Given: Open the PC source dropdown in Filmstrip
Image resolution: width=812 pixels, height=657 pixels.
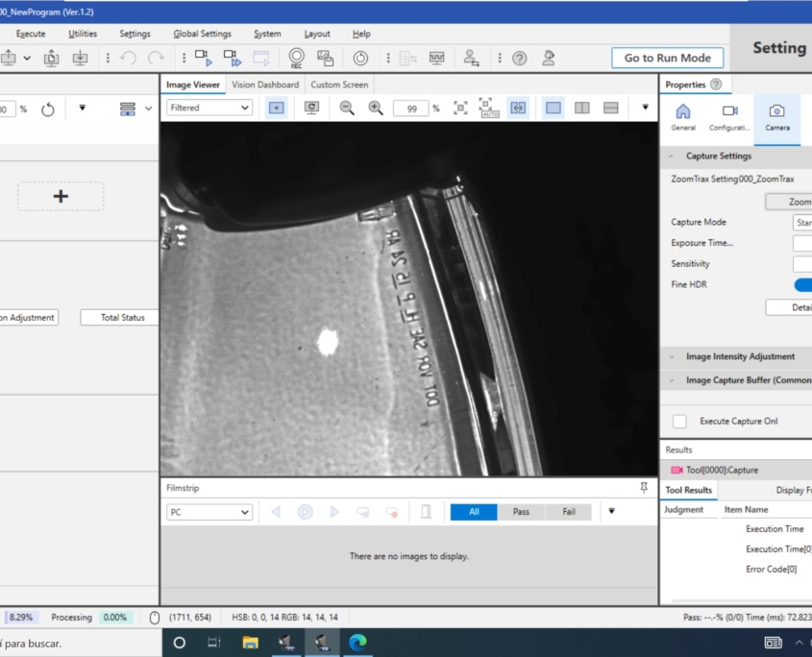Looking at the screenshot, I should pyautogui.click(x=209, y=512).
